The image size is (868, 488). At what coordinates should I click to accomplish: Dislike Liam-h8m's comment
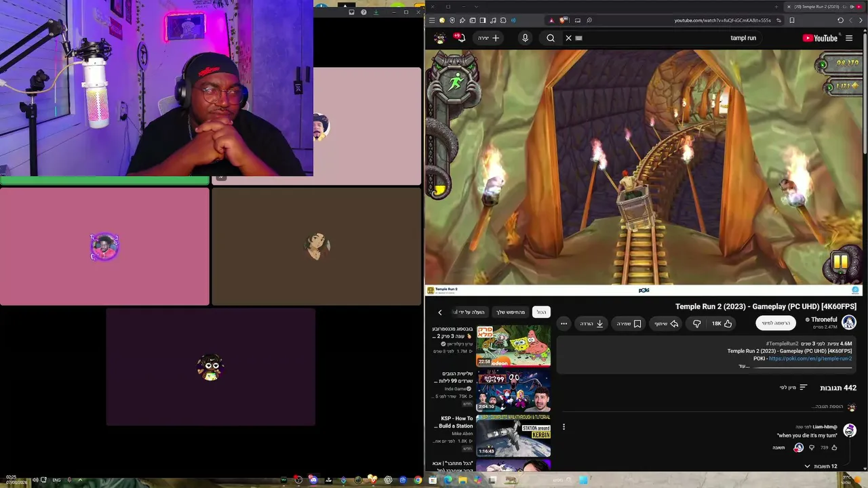click(812, 447)
